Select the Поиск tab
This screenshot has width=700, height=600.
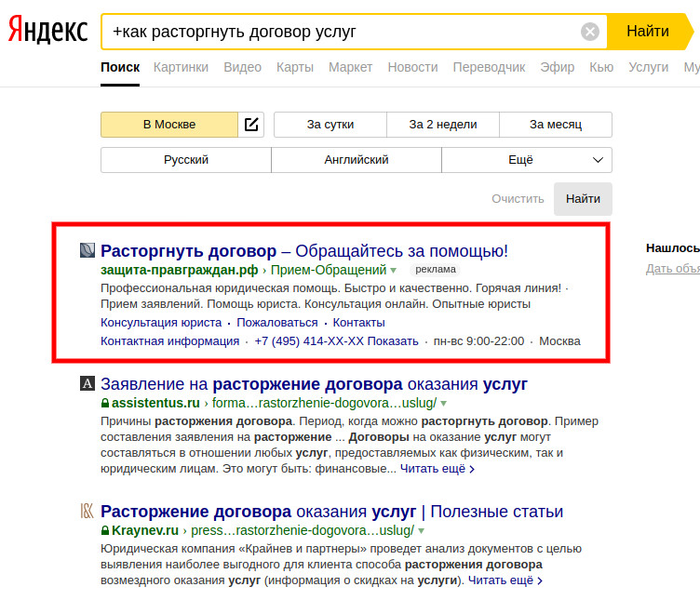pos(120,67)
